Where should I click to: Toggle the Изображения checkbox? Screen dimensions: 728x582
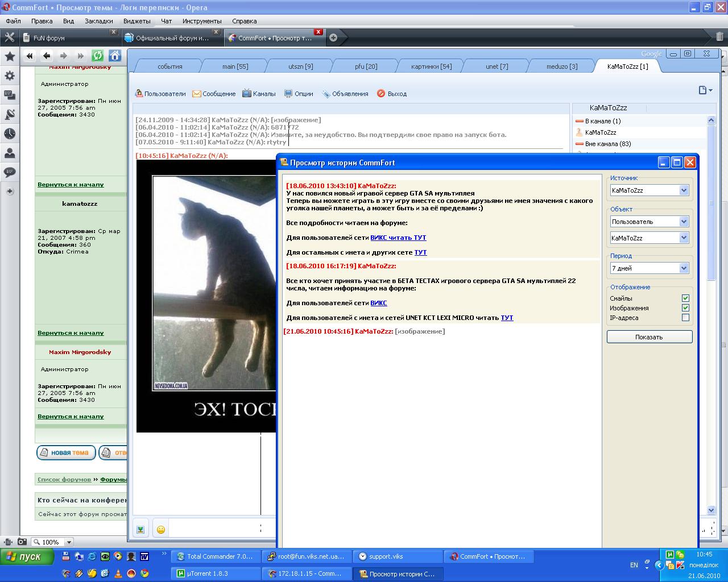[x=685, y=308]
